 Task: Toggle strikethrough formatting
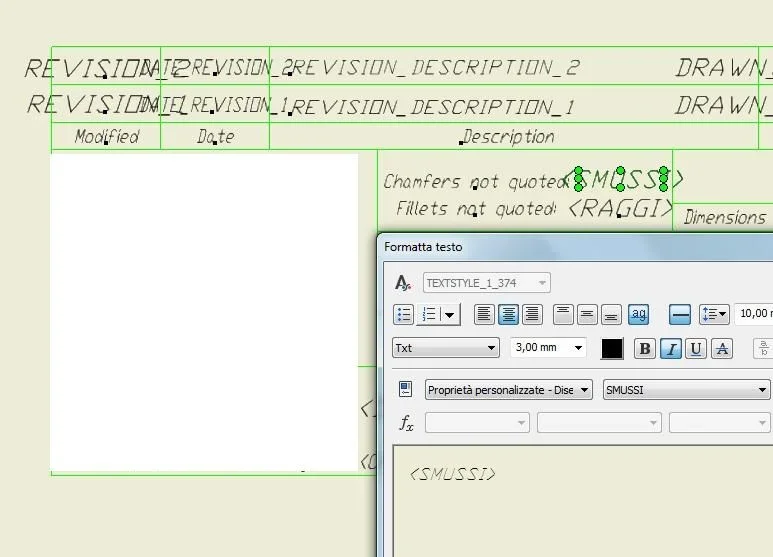722,348
